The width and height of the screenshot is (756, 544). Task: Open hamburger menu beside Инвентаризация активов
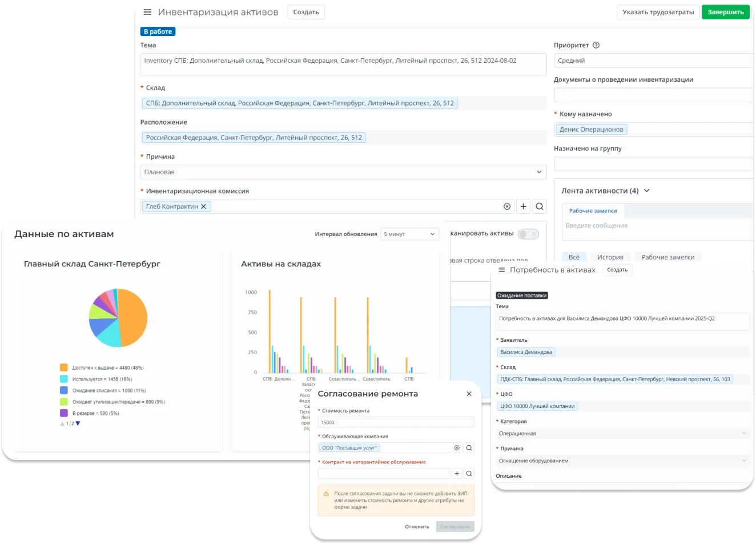(147, 12)
